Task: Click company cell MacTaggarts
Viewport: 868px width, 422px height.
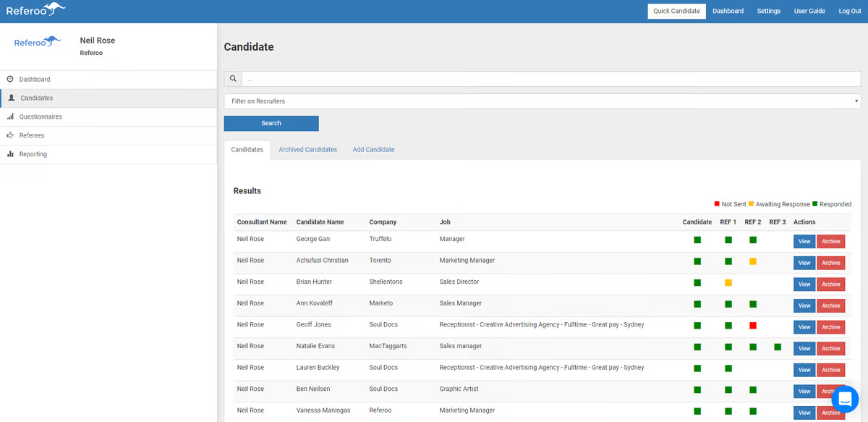Action: click(388, 346)
